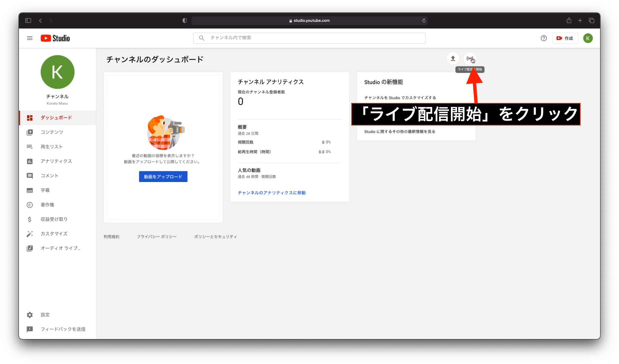619x364 pixels.
Task: Open the green K account avatar
Action: (x=588, y=38)
